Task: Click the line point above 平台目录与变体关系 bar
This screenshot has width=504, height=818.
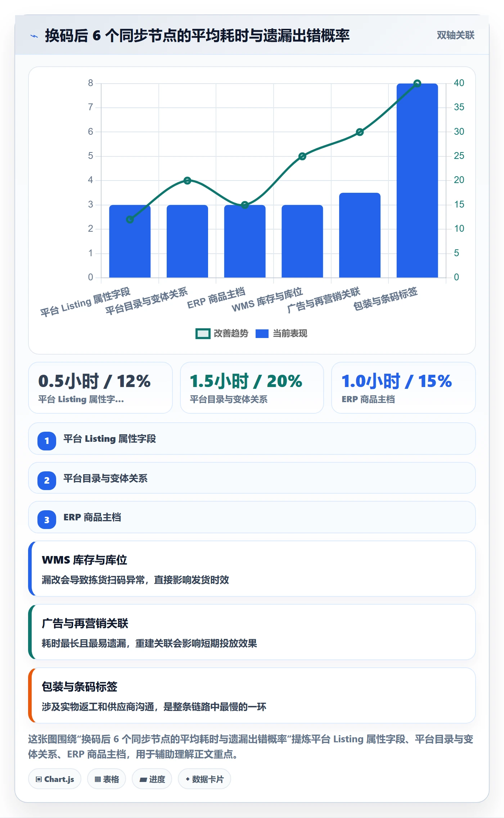Action: pos(187,181)
